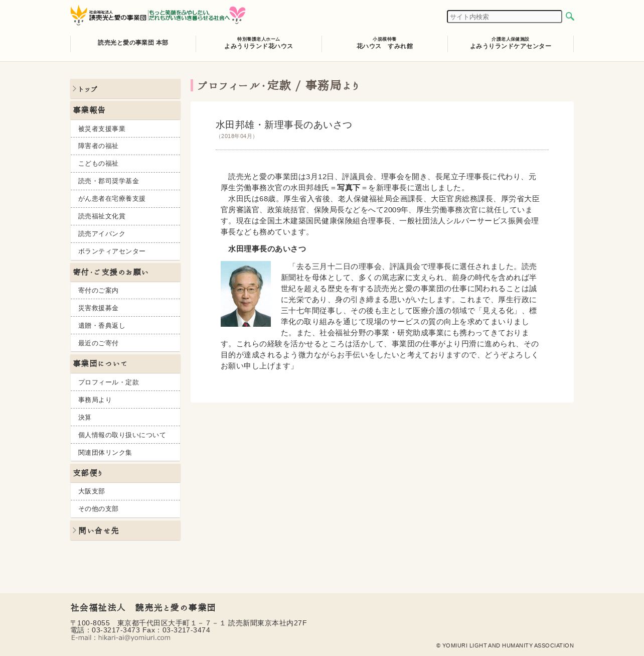This screenshot has height=656, width=644.
Task: Open 関連団体リンク集 link
Action: pos(125,453)
